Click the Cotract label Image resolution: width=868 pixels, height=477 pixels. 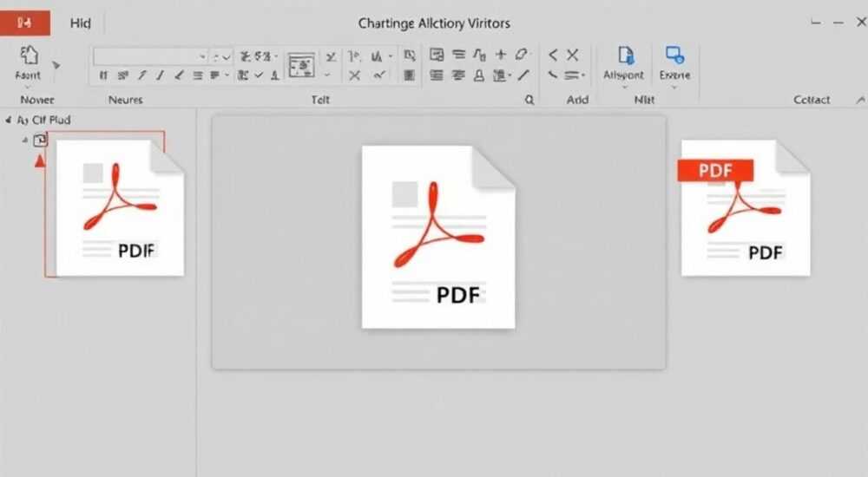pos(812,100)
